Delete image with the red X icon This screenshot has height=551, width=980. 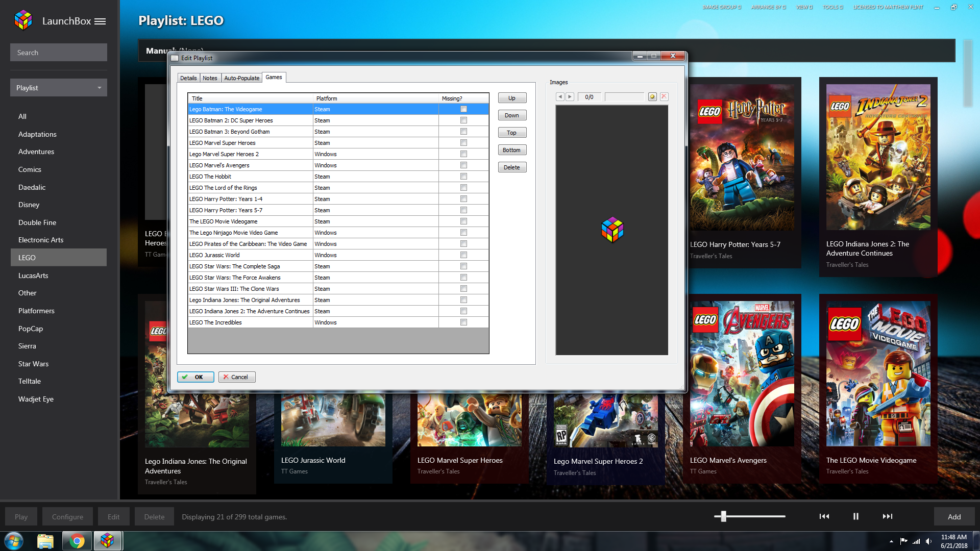coord(664,96)
